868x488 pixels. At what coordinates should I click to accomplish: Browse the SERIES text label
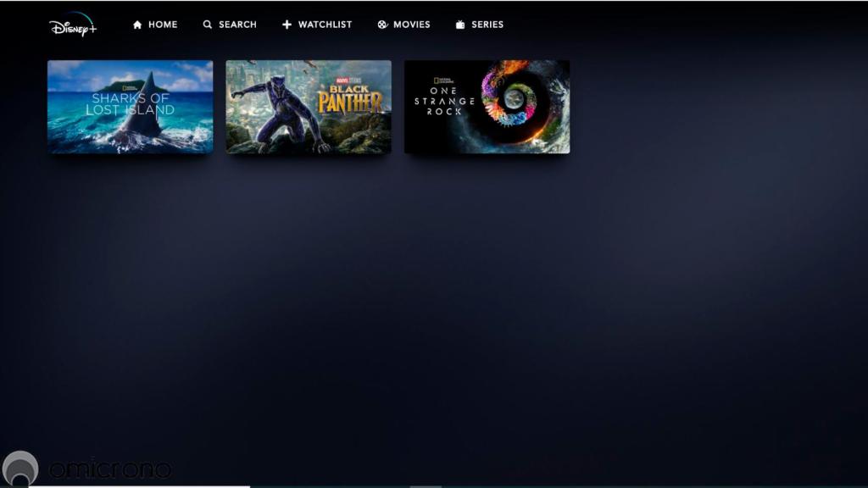click(x=487, y=25)
